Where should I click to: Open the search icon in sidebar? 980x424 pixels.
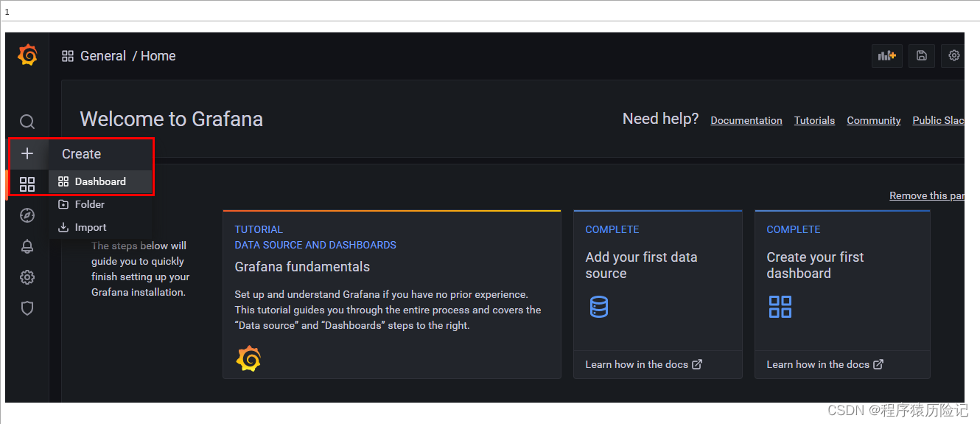(27, 122)
